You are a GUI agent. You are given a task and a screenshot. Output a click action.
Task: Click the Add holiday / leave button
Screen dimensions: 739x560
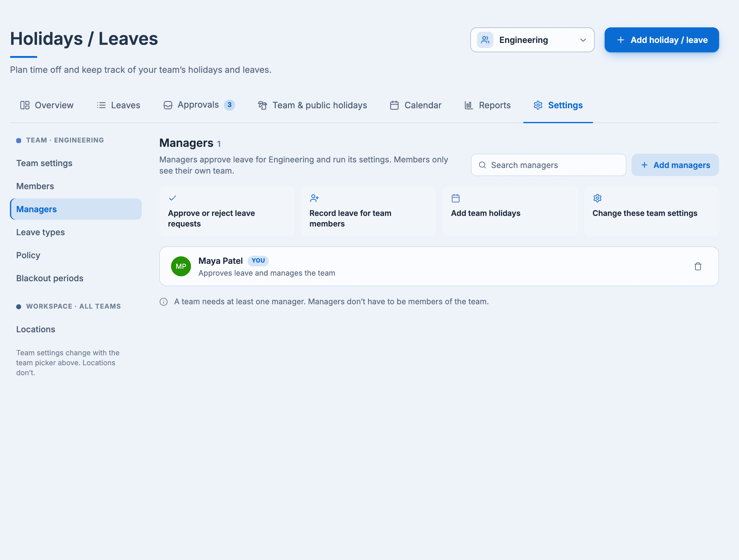[662, 40]
